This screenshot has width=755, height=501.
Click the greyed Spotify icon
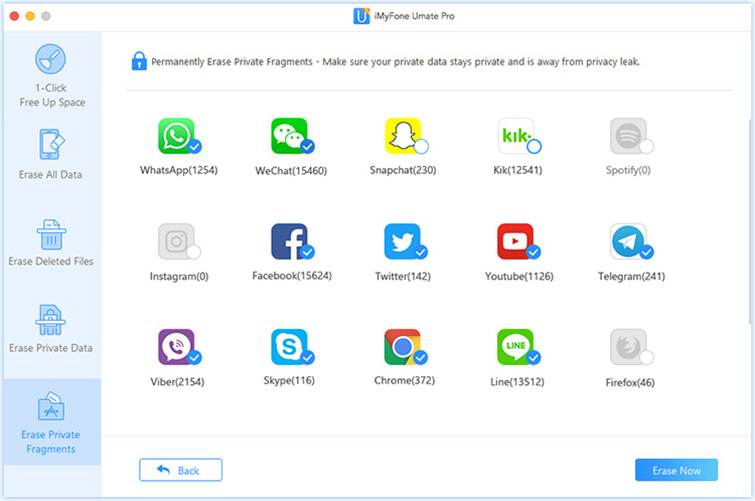[628, 136]
